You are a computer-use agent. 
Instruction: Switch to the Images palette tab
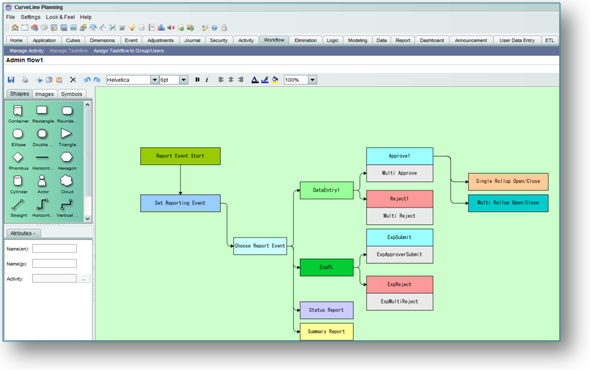tap(44, 94)
